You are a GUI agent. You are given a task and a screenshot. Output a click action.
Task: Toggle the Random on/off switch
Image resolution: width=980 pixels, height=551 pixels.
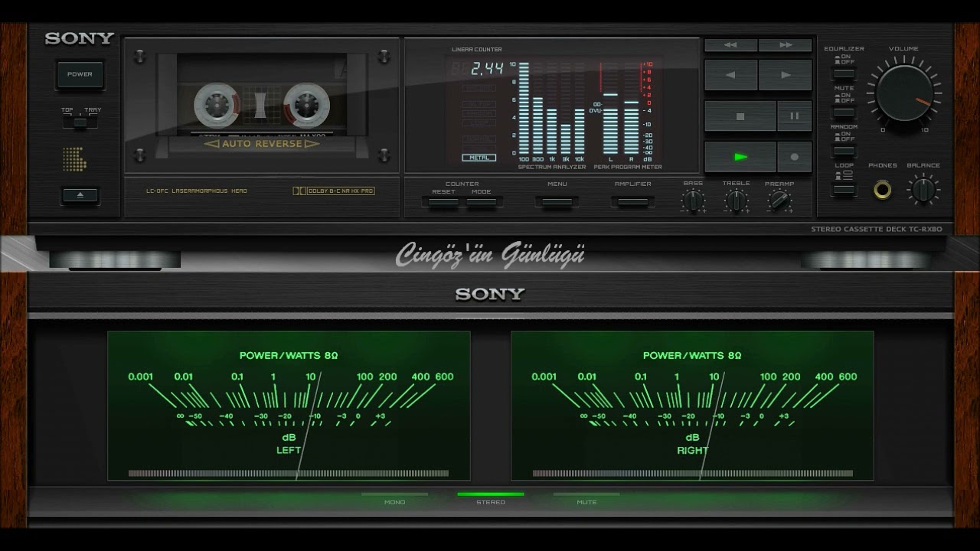tap(844, 150)
